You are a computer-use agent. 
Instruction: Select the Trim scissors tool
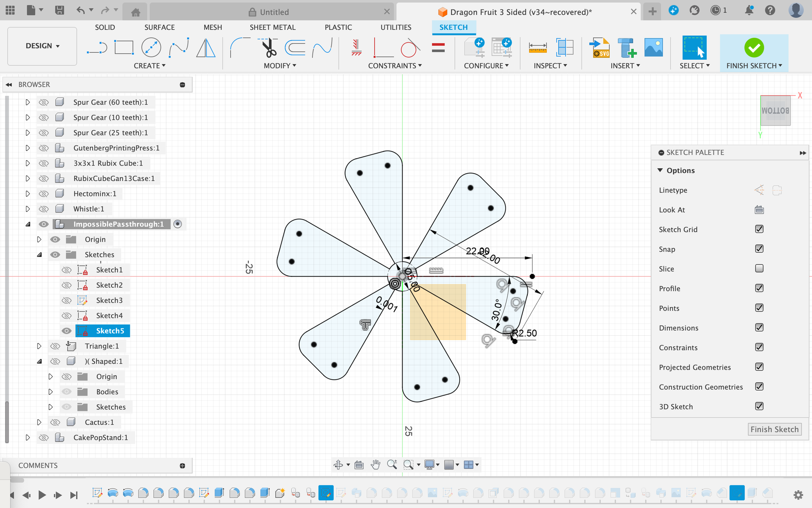269,48
